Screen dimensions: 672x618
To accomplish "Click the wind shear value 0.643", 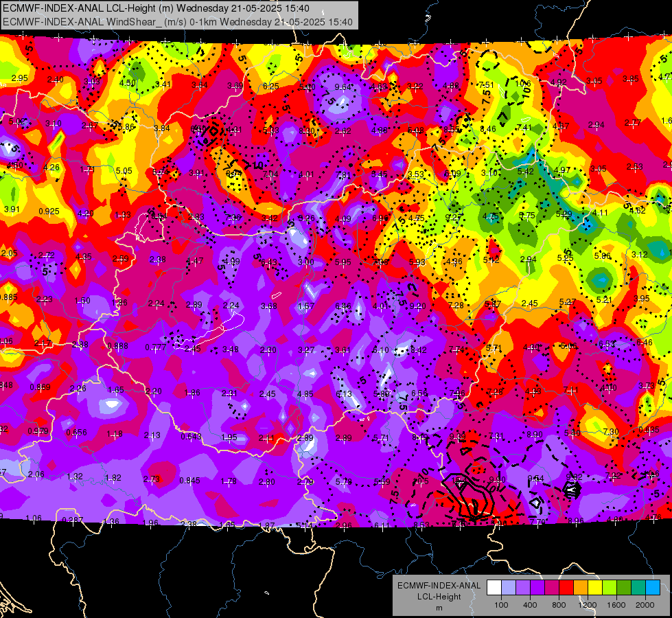I will (x=191, y=436).
